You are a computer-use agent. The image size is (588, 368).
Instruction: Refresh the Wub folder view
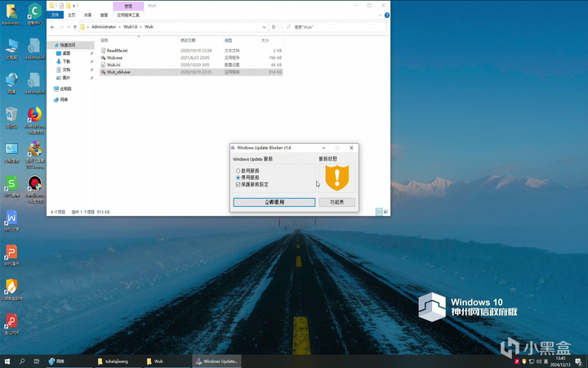coord(274,27)
